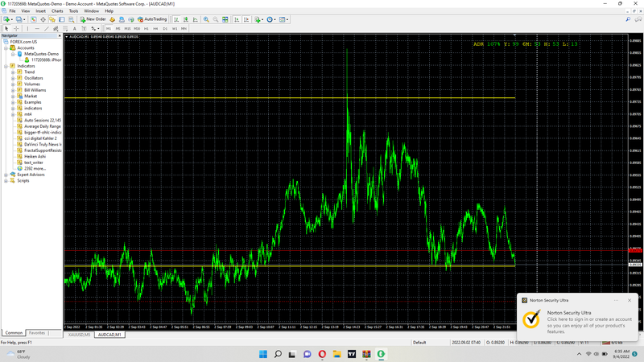
Task: Select the text label tool
Action: click(x=84, y=28)
